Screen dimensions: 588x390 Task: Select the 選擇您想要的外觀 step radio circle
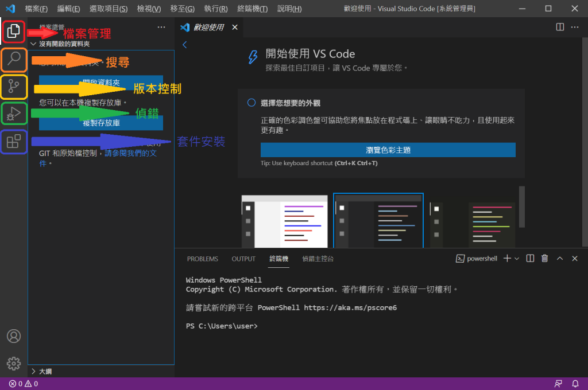252,103
